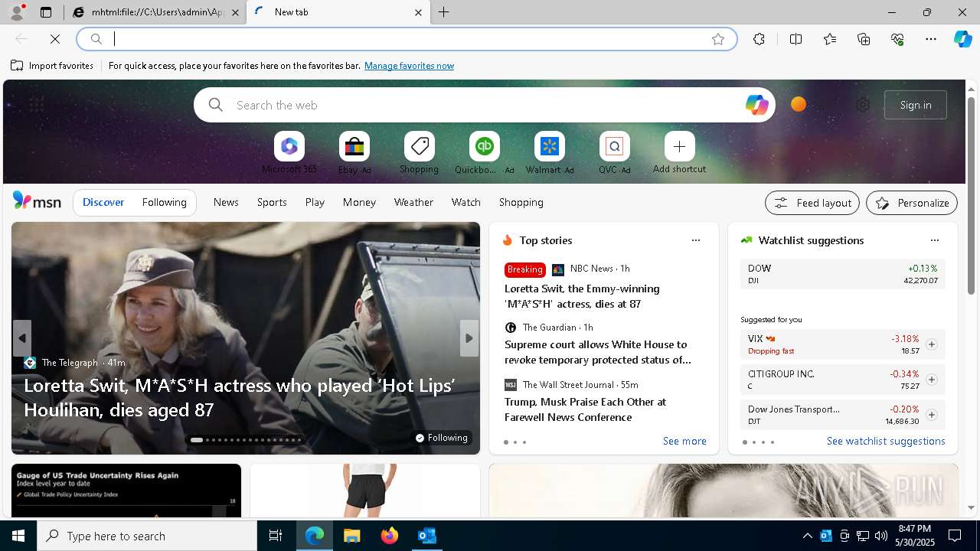Screen dimensions: 980x551
Task: Show next headline carousel slide
Action: pos(469,338)
